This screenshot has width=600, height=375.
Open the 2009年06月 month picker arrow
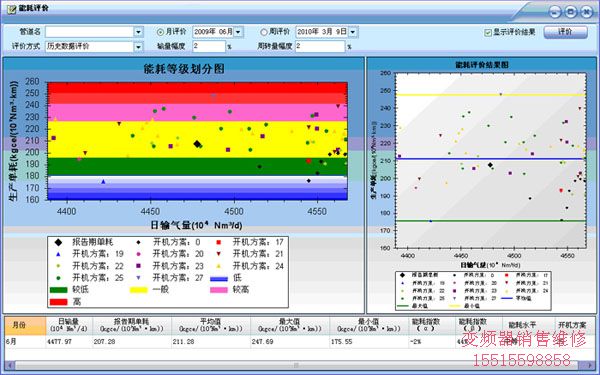coord(238,32)
